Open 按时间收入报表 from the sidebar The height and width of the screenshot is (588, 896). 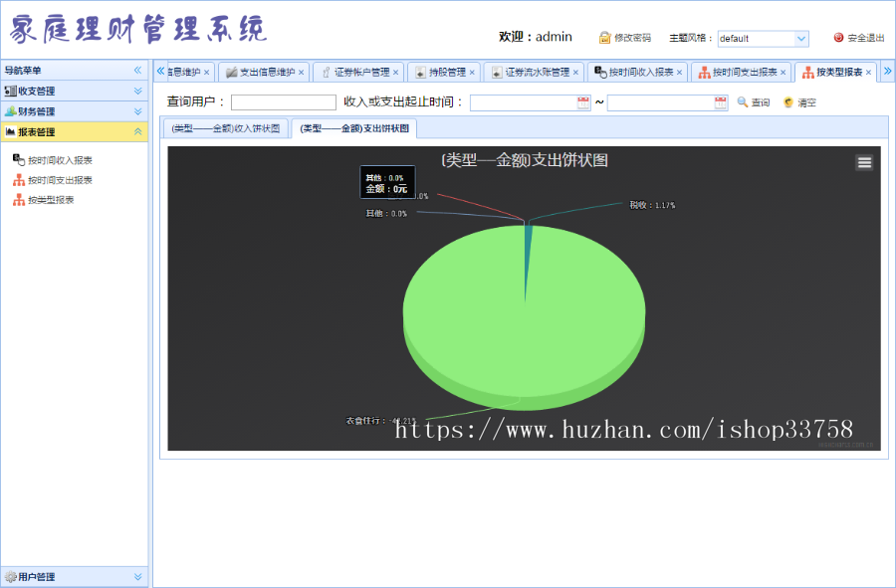point(60,158)
